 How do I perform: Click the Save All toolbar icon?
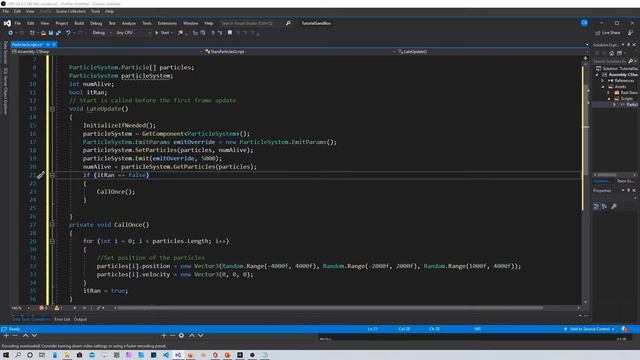pos(58,33)
